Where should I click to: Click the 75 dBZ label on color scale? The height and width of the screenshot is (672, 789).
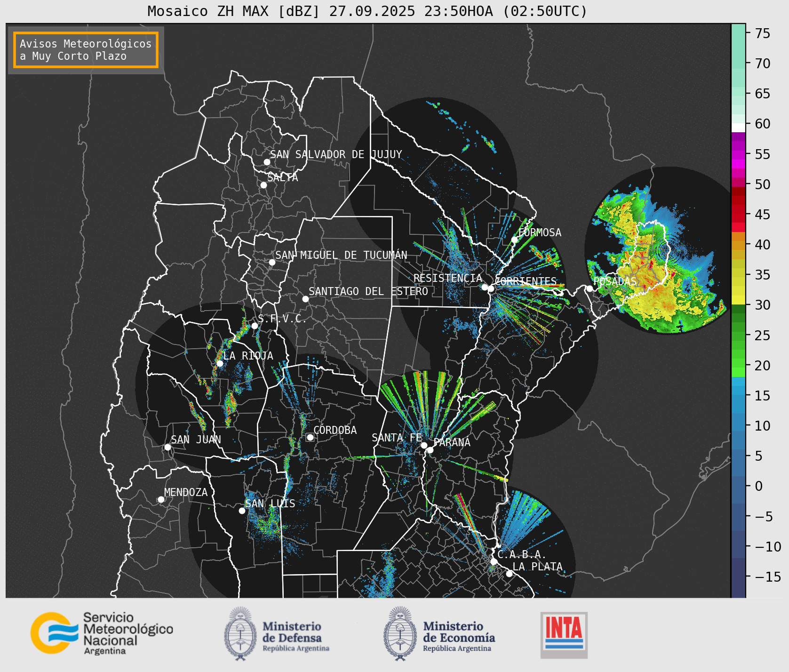(x=763, y=33)
